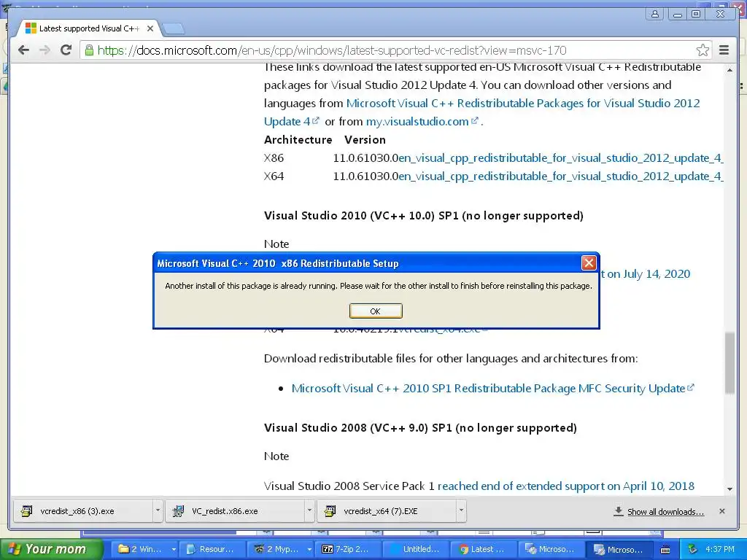The image size is (747, 560).
Task: Click the VC_redist.x86.exe installer file icon
Action: click(x=178, y=511)
